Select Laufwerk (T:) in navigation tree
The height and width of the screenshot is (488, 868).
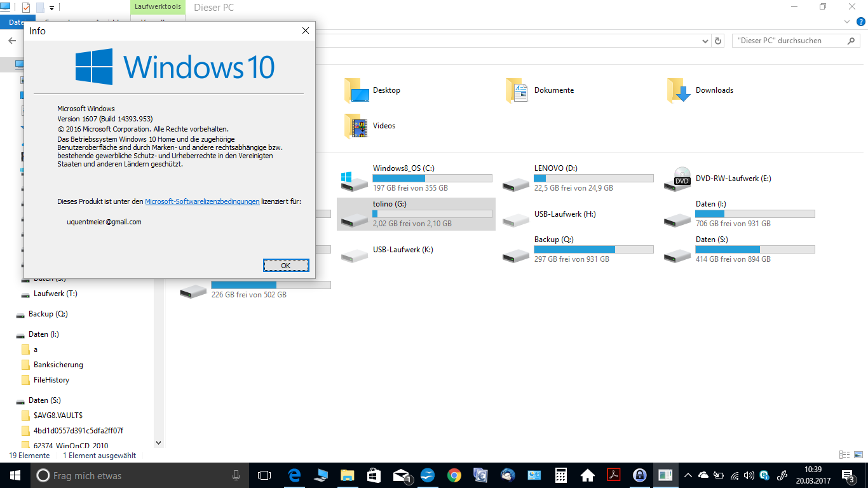[55, 294]
